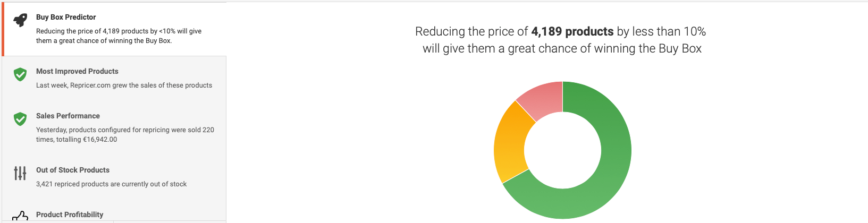Click the green shield next to Most Improved Products
Viewport: 868px width, 223px height.
click(20, 74)
